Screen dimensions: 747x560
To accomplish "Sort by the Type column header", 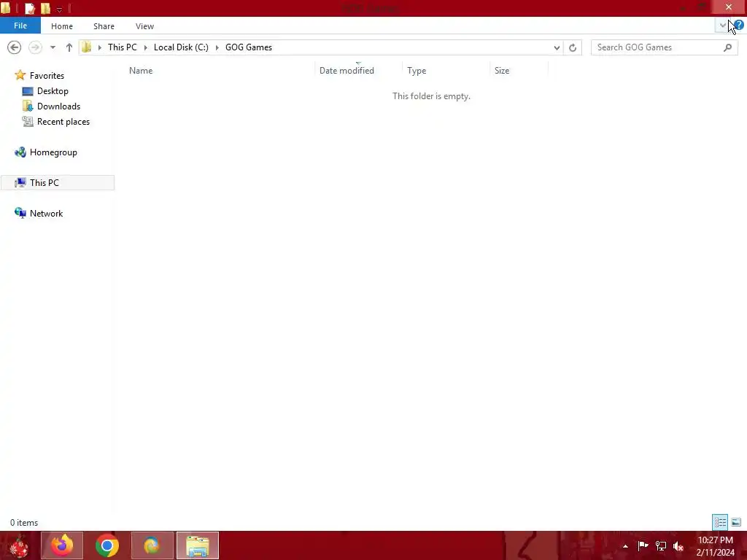I will coord(446,71).
